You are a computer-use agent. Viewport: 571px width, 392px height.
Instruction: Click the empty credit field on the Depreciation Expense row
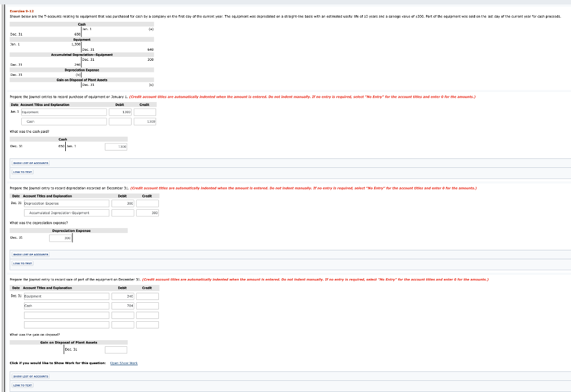point(147,204)
